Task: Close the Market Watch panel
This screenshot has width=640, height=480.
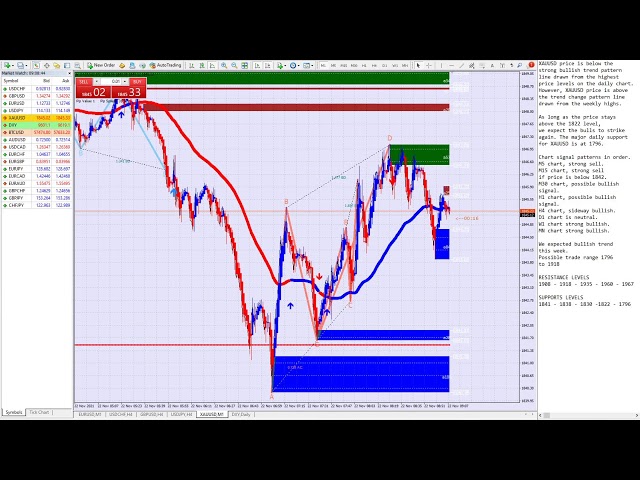Action: [70, 73]
